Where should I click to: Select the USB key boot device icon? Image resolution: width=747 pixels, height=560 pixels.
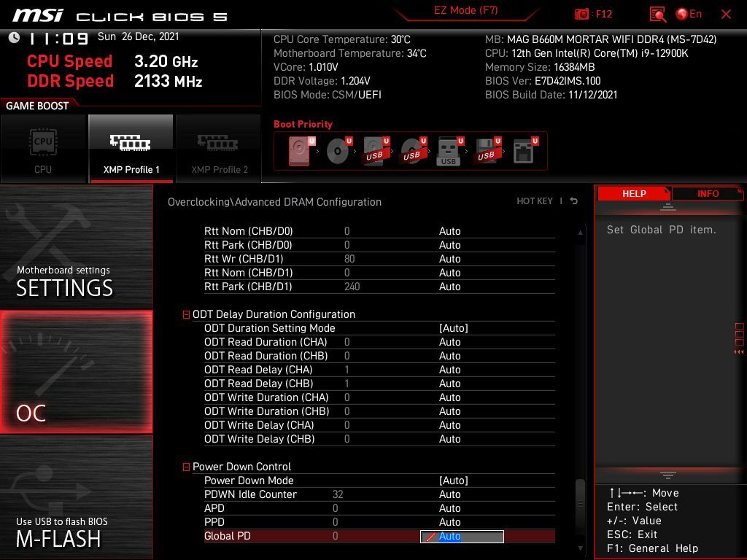tap(449, 151)
